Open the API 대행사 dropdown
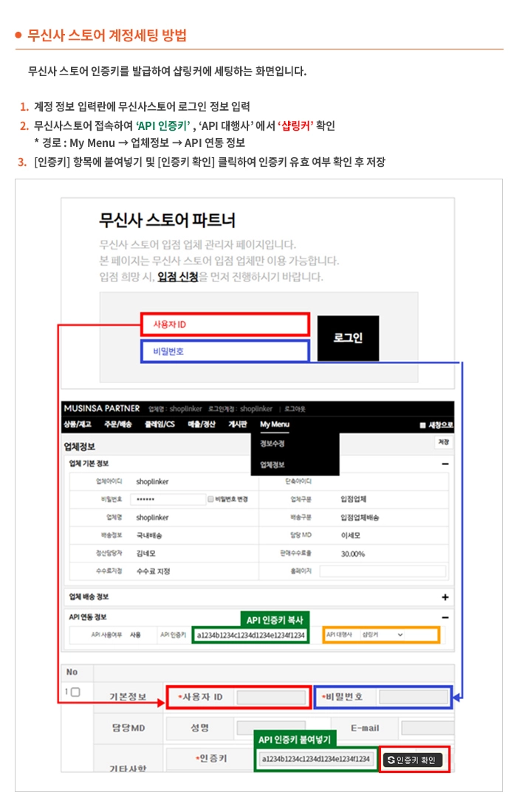This screenshot has height=812, width=517. click(x=383, y=634)
